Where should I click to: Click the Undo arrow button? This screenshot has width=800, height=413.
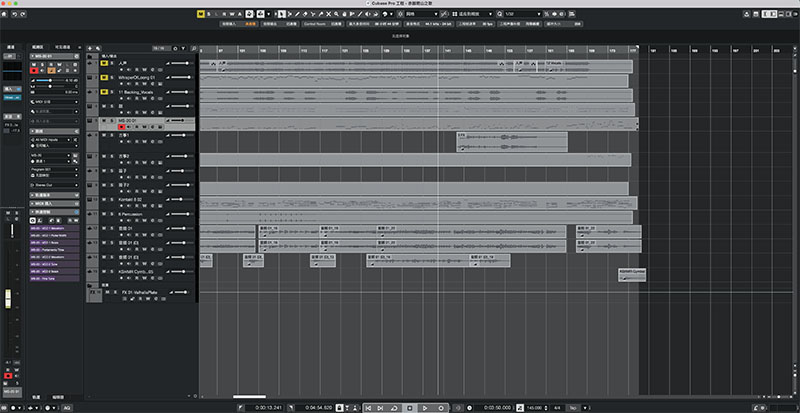pos(14,14)
